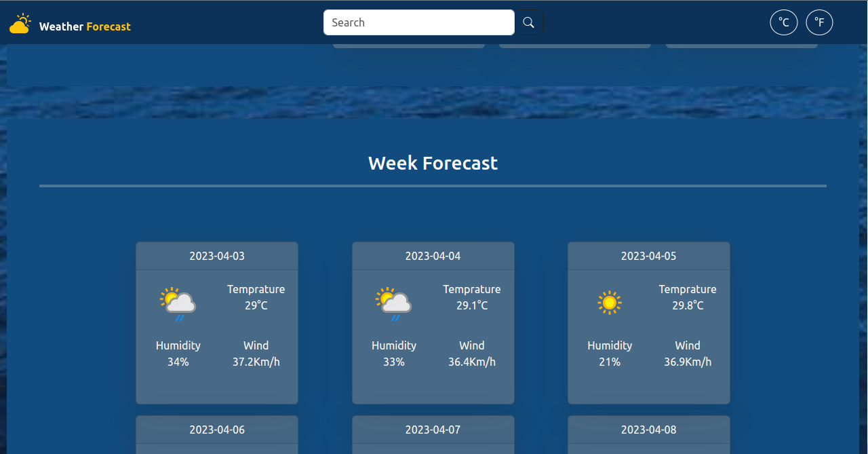This screenshot has height=454, width=868.
Task: Select the rainy cloud icon for 2023-04-04
Action: click(x=393, y=303)
